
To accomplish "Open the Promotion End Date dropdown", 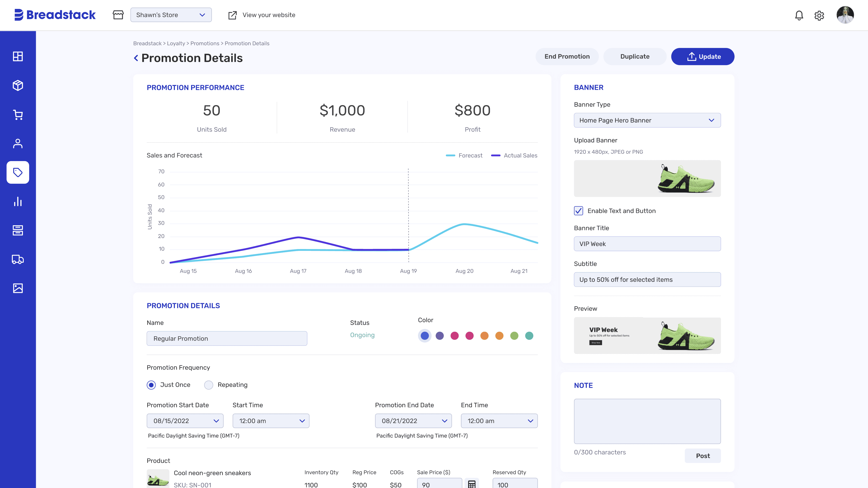I will (x=413, y=421).
